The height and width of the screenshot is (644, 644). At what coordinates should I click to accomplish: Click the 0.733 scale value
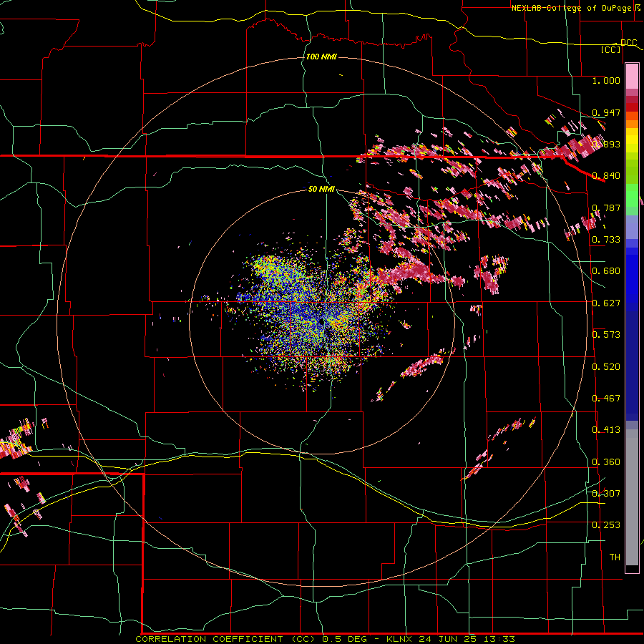click(x=606, y=240)
